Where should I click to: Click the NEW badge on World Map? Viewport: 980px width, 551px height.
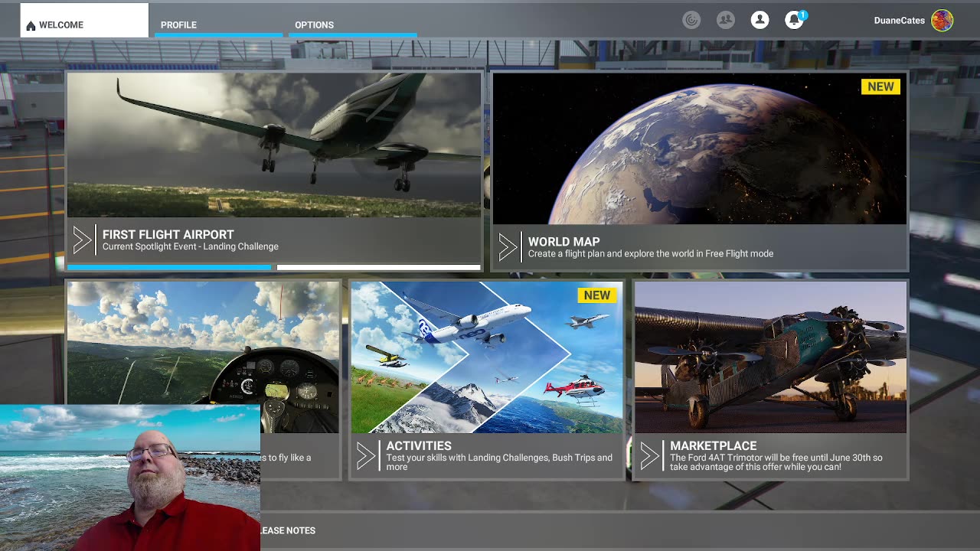pyautogui.click(x=880, y=86)
